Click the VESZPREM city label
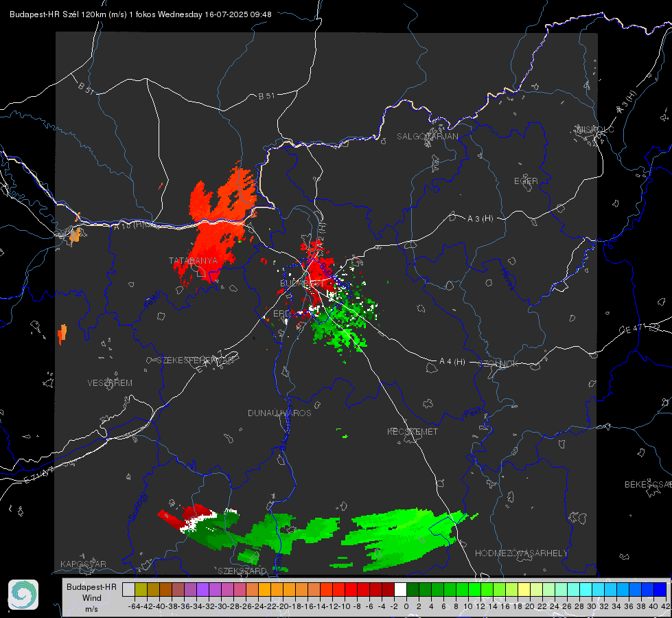672x618 pixels. point(110,383)
